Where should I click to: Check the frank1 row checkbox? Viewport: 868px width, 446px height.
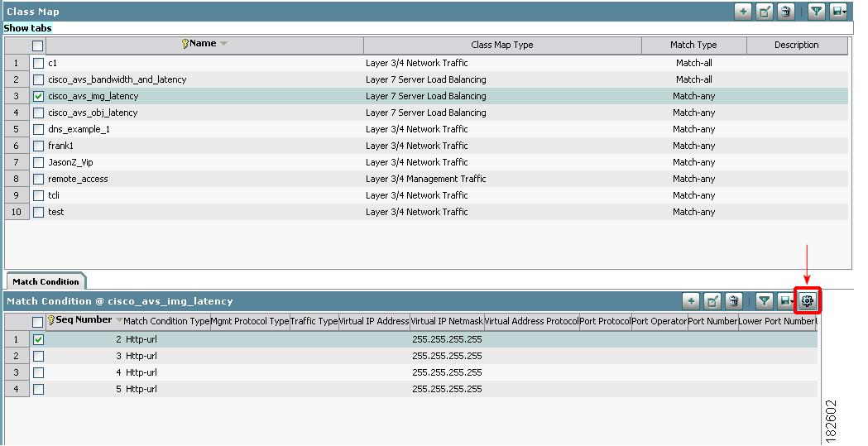38,146
